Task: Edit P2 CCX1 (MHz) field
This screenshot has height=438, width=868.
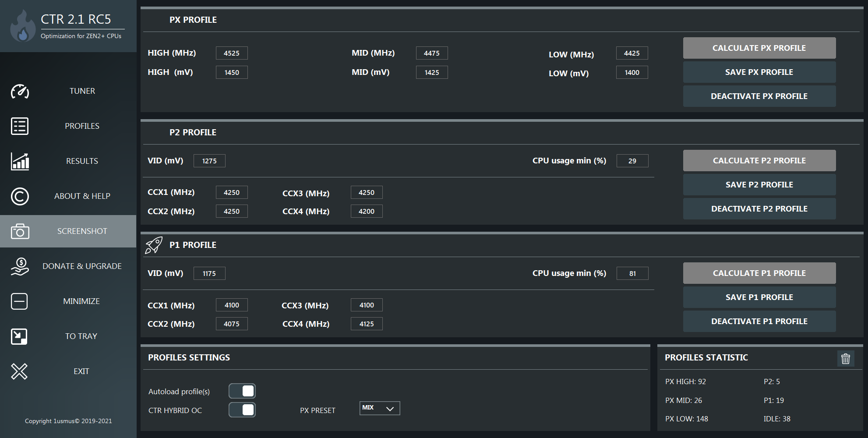Action: coord(232,192)
